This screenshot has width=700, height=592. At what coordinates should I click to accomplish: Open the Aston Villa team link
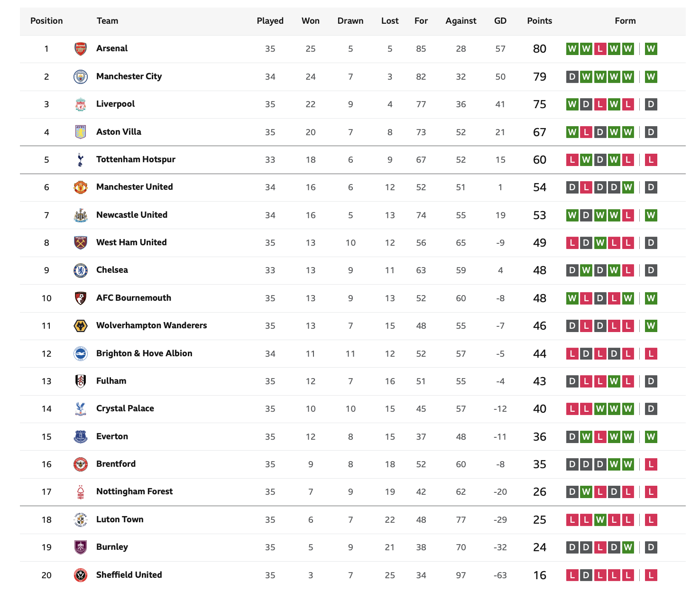pyautogui.click(x=119, y=132)
